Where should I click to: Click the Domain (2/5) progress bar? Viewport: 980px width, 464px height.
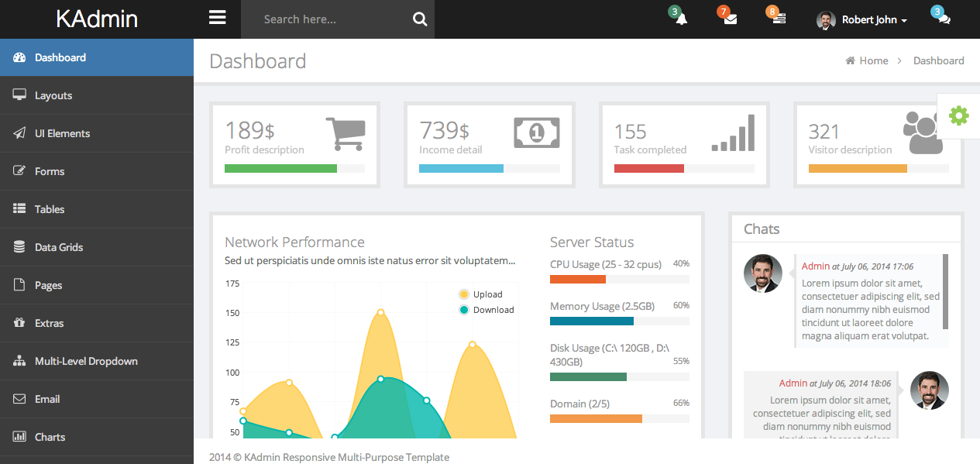tap(620, 418)
